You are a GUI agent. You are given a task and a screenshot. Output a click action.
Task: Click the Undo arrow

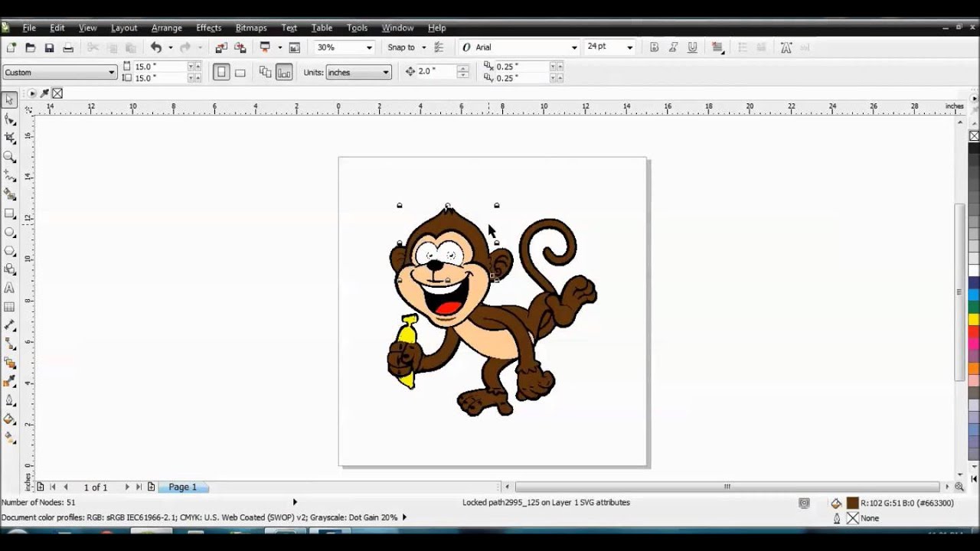(x=156, y=47)
